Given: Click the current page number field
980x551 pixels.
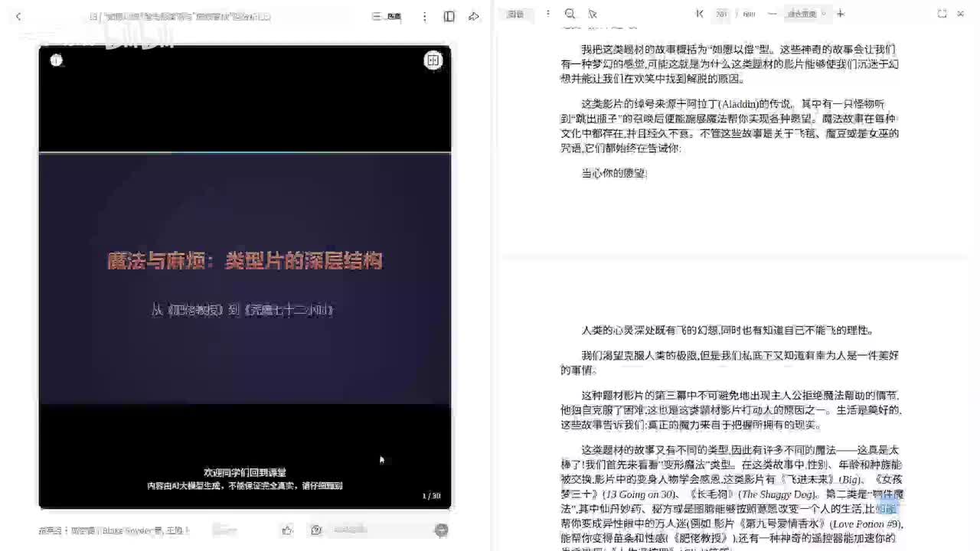Looking at the screenshot, I should click(721, 14).
